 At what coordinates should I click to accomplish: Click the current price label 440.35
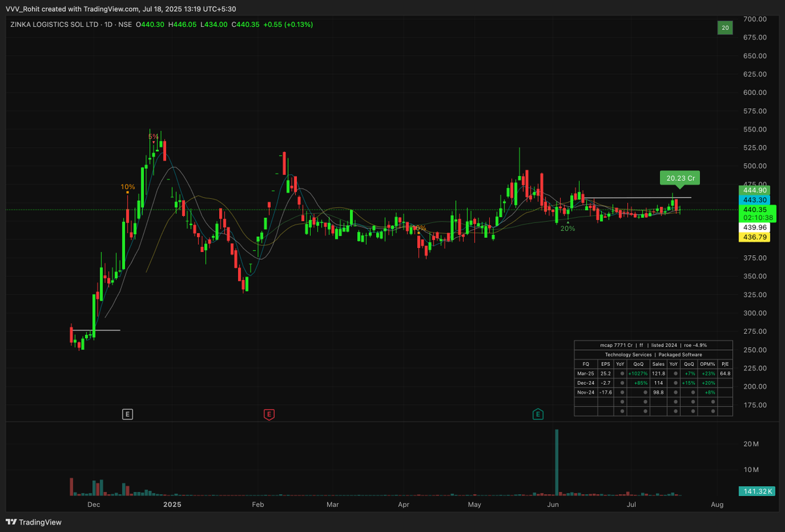tap(754, 209)
